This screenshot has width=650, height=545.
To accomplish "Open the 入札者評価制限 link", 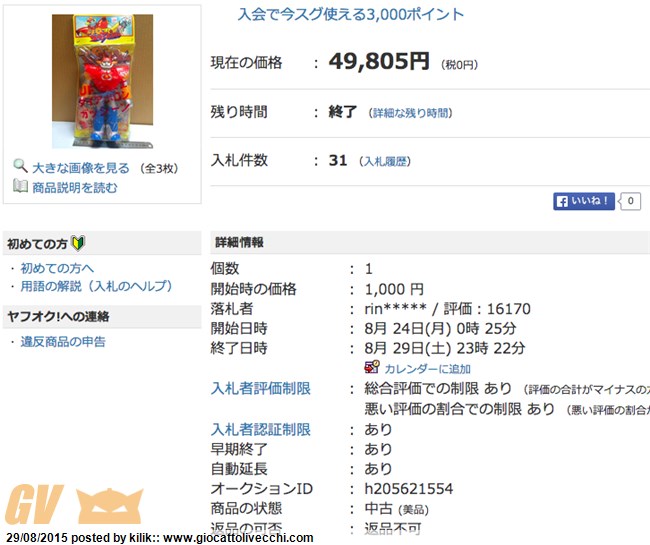I will [261, 389].
